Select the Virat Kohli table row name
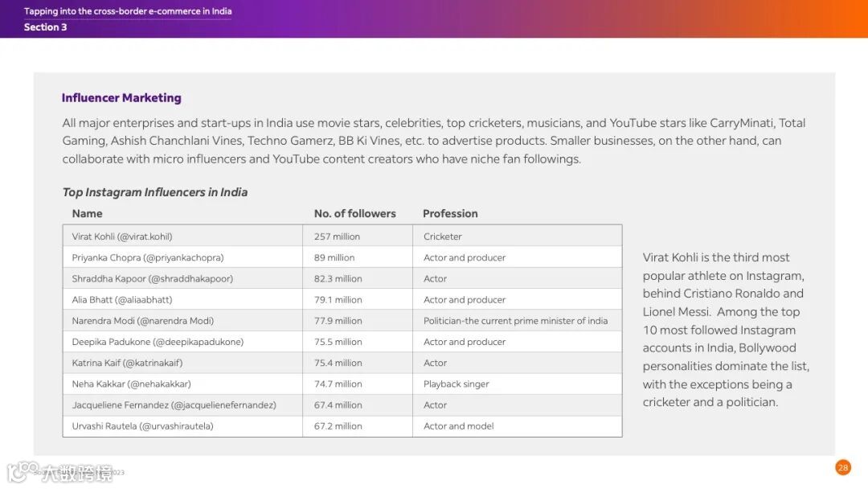868x489 pixels. [x=122, y=236]
